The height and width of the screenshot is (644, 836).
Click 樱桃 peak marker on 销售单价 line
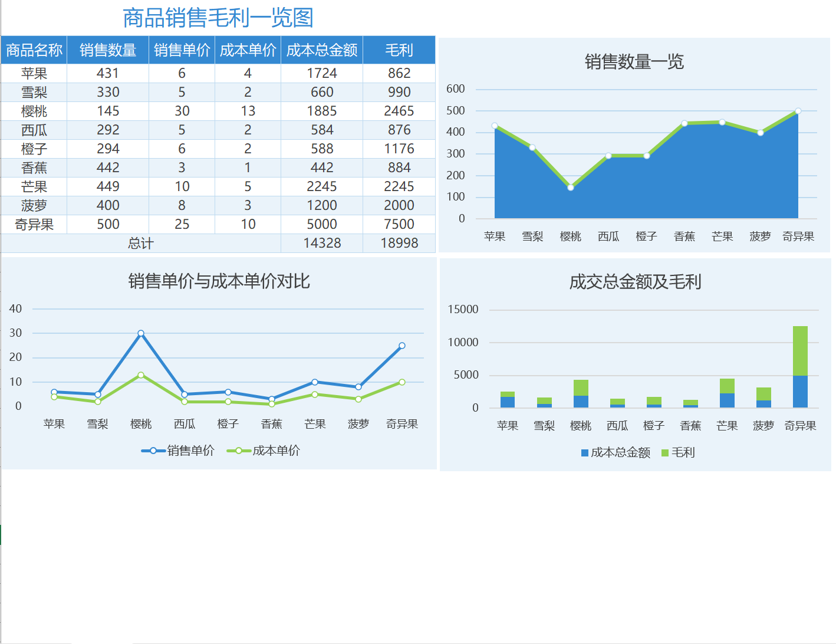point(141,333)
